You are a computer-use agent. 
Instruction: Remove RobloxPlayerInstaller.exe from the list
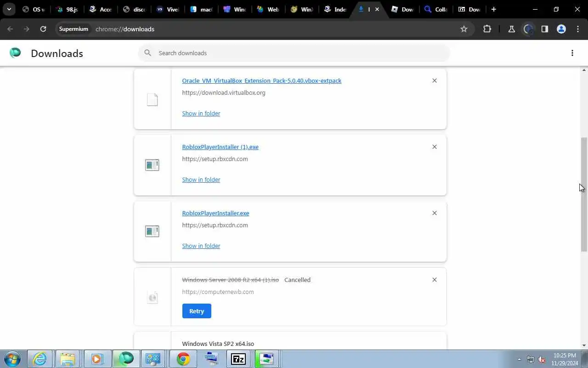coord(434,213)
